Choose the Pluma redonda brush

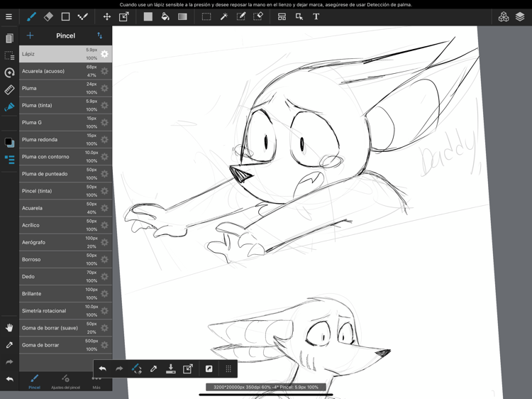click(x=50, y=140)
